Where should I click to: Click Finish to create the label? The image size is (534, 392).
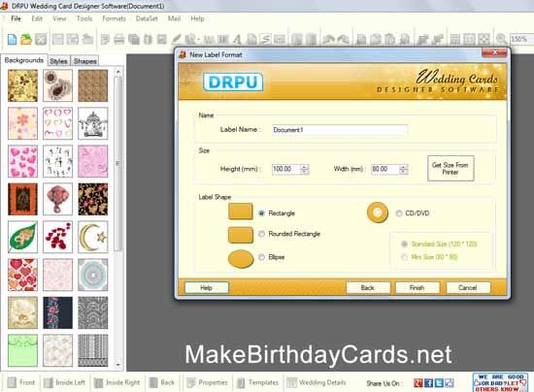[417, 288]
